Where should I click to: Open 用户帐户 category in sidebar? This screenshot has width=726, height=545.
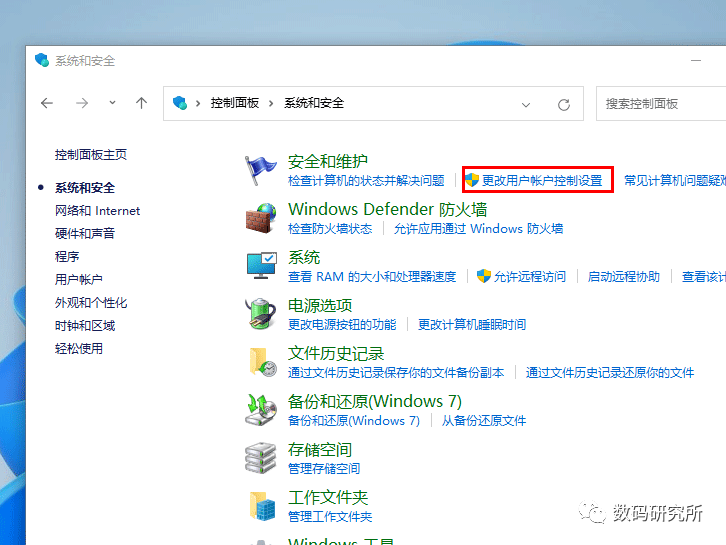pos(79,280)
